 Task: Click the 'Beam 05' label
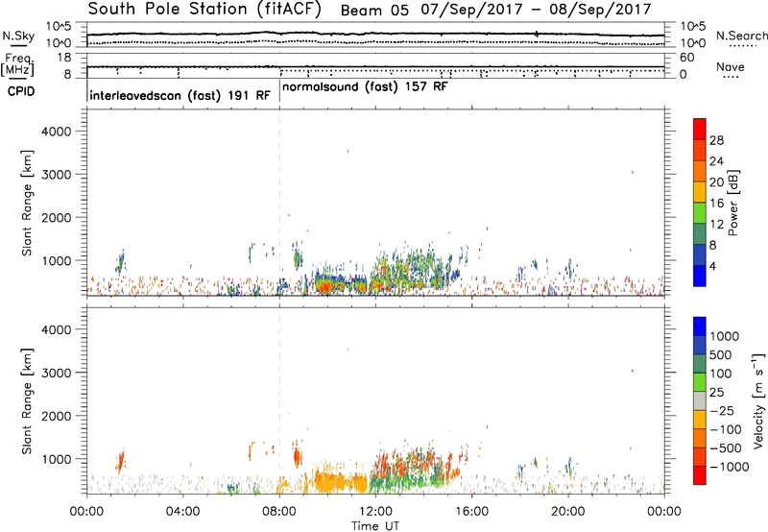(374, 11)
